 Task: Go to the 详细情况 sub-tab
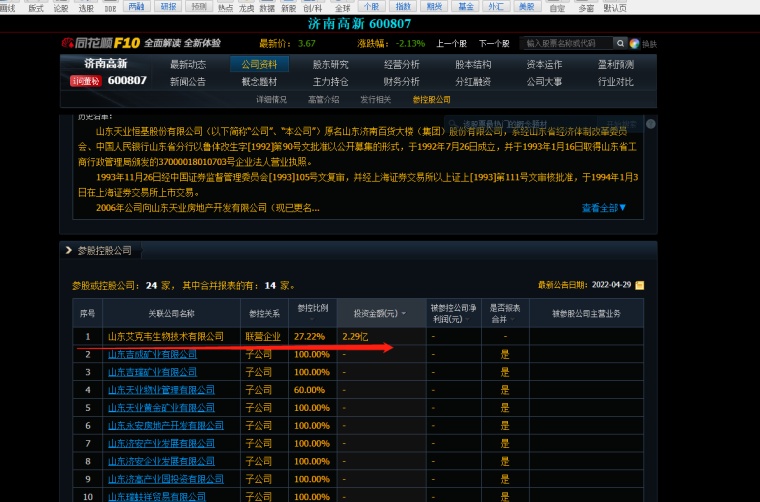tap(271, 100)
